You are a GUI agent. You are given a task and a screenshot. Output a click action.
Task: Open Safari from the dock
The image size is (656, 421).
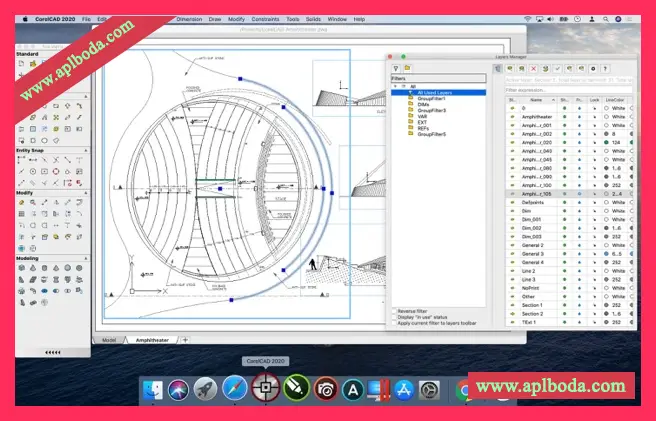(x=235, y=386)
